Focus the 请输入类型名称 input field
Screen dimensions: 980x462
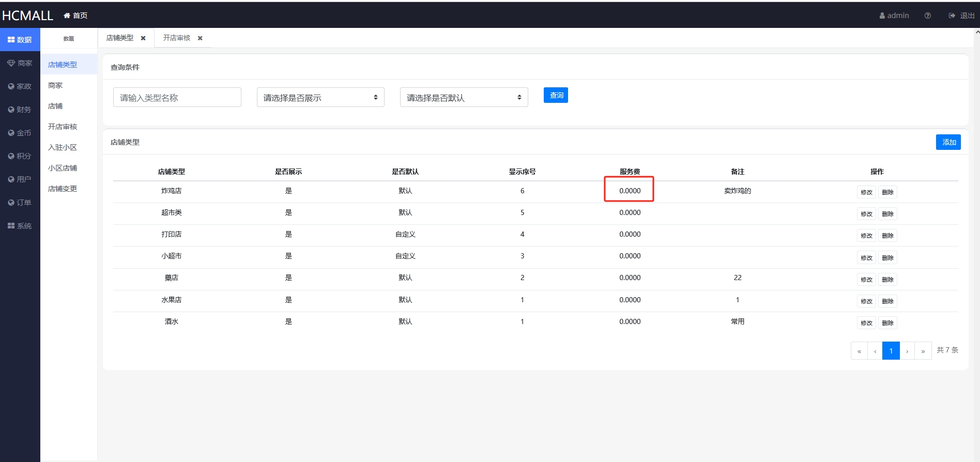click(177, 97)
